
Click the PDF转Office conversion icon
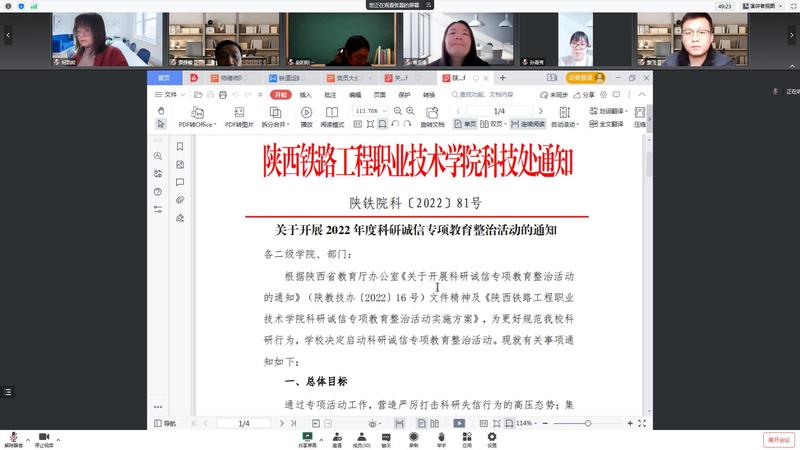196,112
